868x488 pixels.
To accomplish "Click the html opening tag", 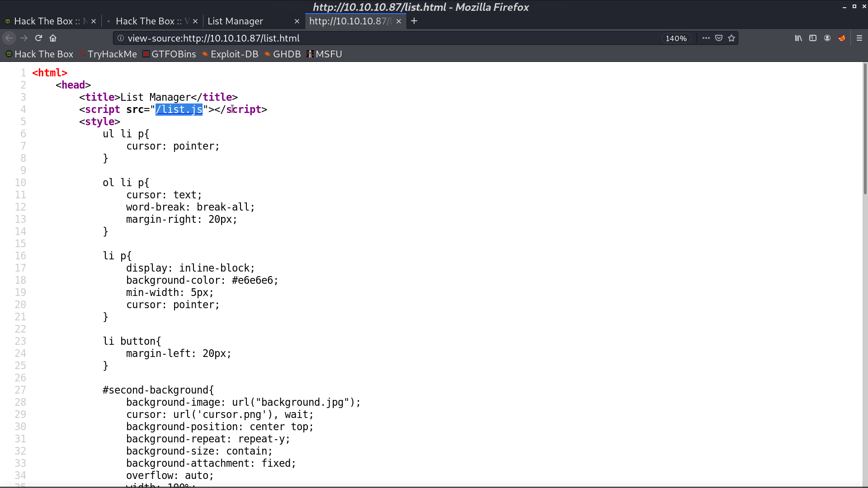I will [x=50, y=73].
